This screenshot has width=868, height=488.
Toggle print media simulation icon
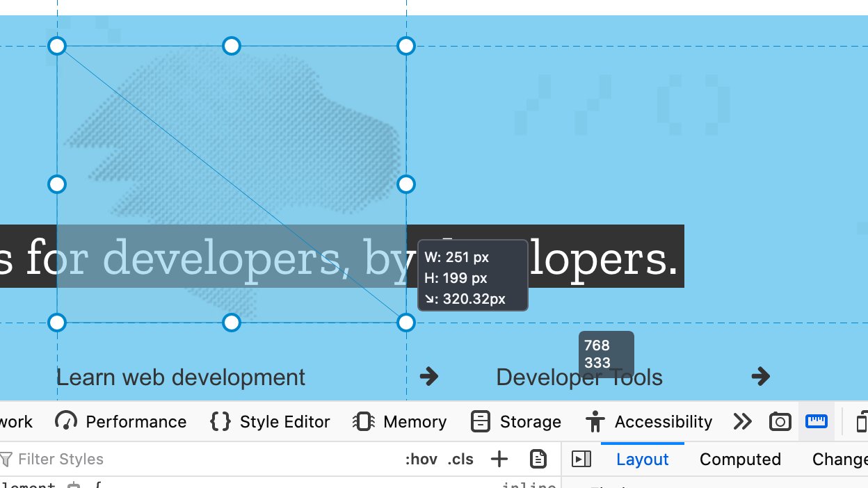point(538,459)
